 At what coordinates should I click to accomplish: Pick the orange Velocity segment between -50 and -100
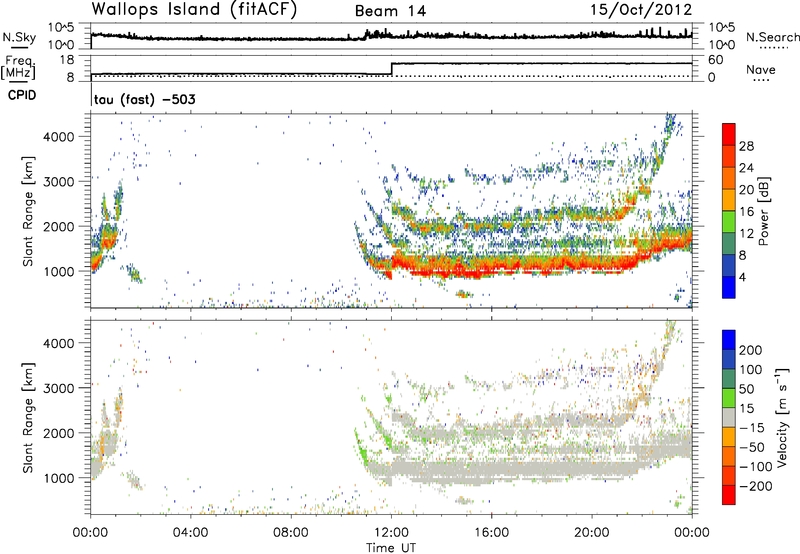(729, 456)
